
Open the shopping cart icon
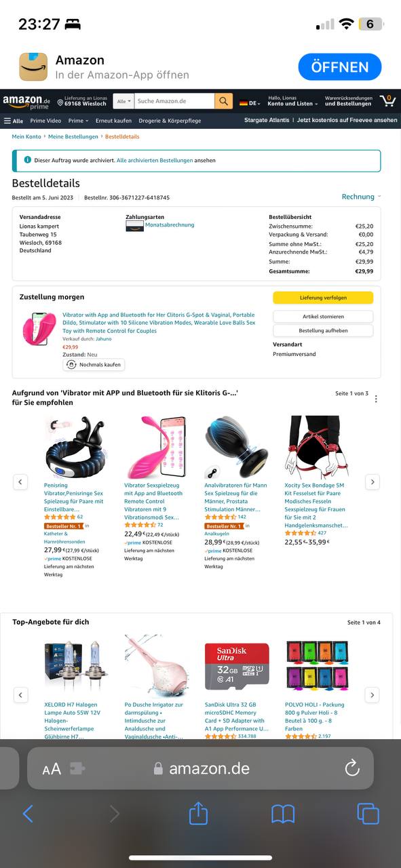click(x=387, y=101)
